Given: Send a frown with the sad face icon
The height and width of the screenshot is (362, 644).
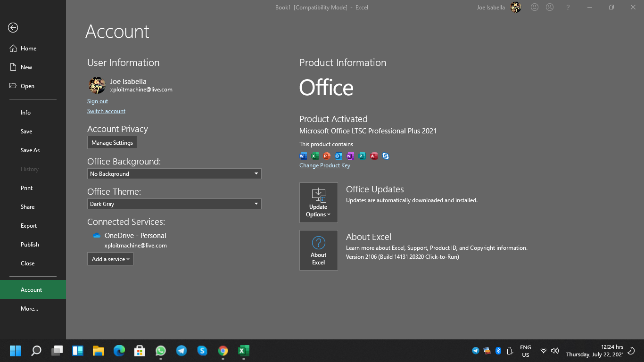Looking at the screenshot, I should (550, 8).
